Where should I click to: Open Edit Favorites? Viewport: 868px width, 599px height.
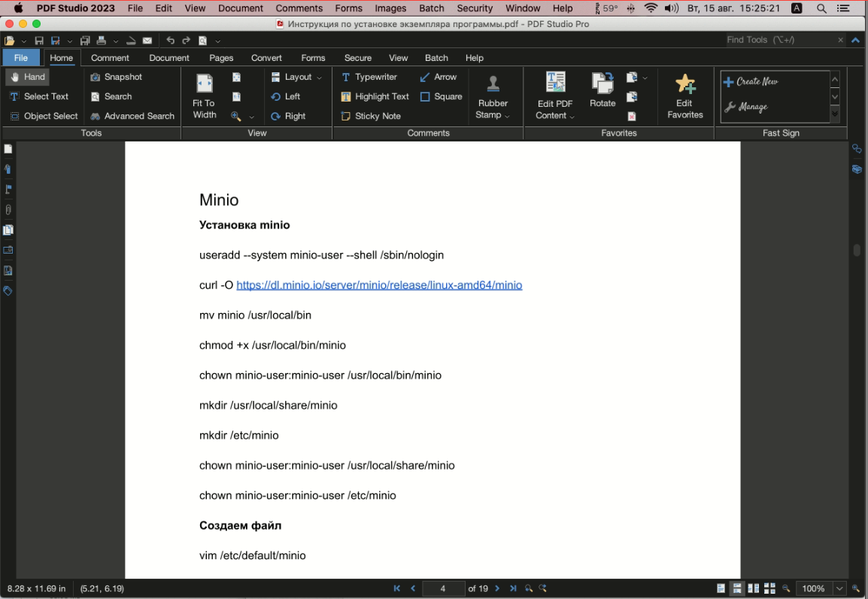pyautogui.click(x=684, y=97)
